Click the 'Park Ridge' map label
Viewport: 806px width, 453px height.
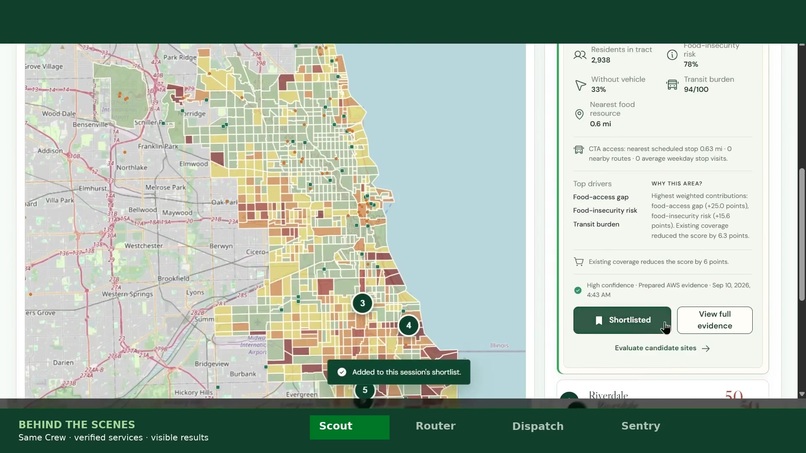tap(180, 58)
